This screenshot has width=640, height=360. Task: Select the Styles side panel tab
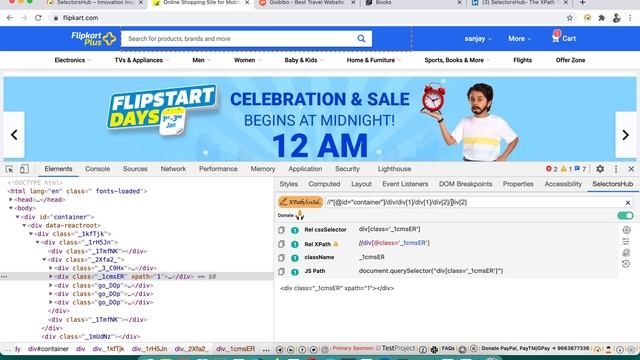coord(289,184)
